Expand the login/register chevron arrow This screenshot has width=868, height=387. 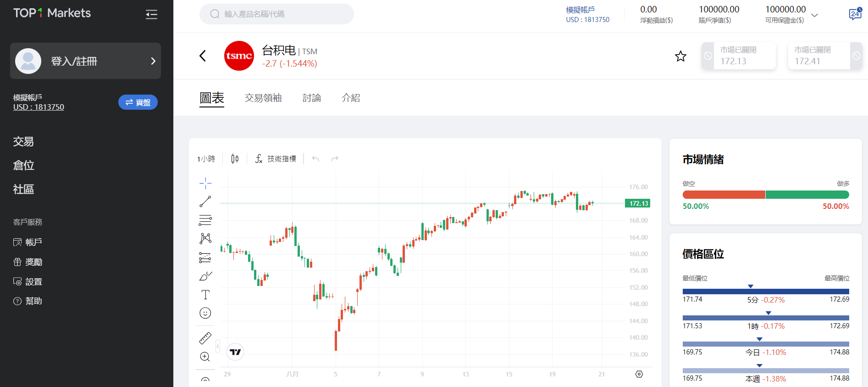153,61
